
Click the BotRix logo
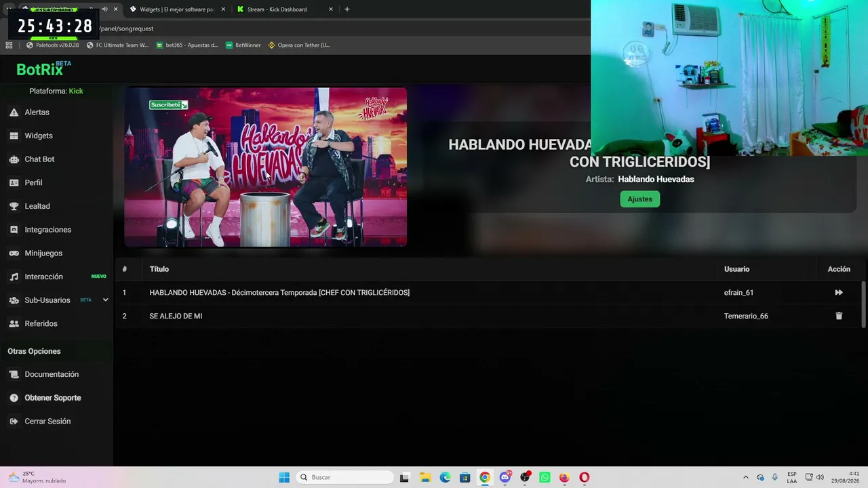43,68
